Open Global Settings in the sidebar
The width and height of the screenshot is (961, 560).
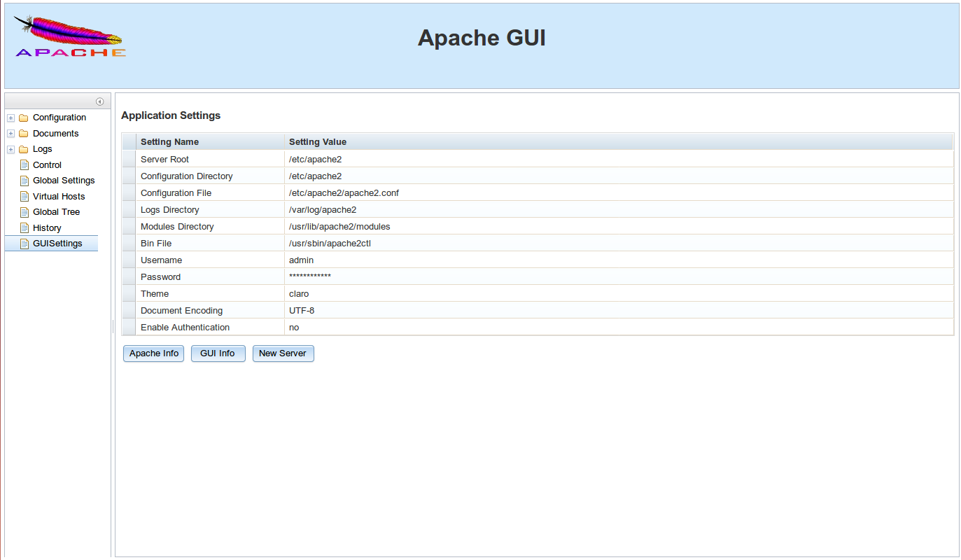pyautogui.click(x=64, y=181)
